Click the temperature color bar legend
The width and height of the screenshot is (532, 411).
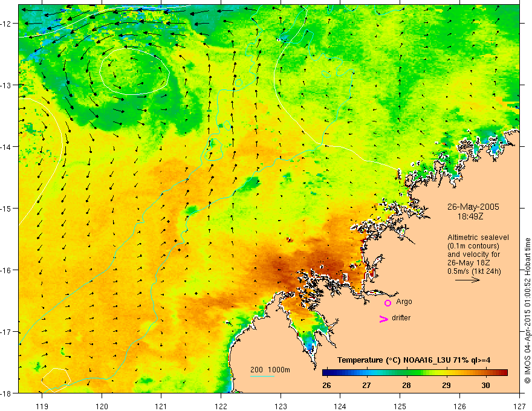[x=415, y=373]
